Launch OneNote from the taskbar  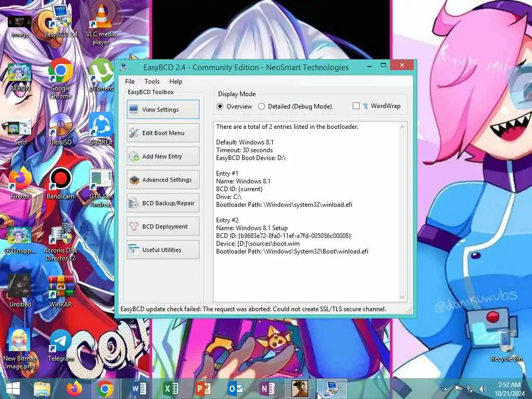point(267,389)
